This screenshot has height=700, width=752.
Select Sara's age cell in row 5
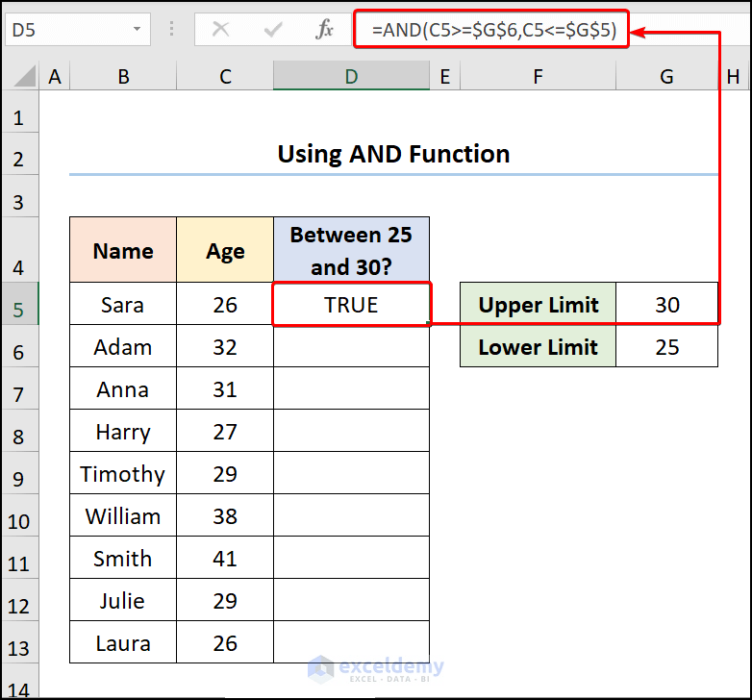[x=225, y=304]
